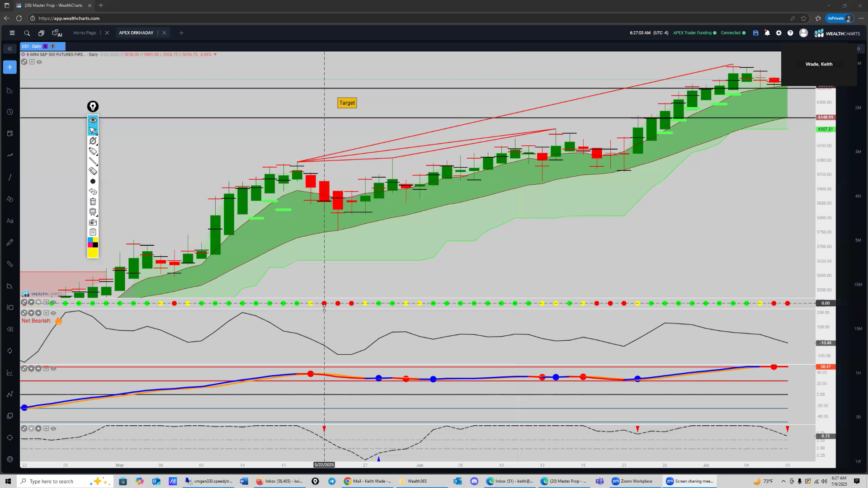Toggle the bottom dashed indicator panel eye

click(x=53, y=428)
